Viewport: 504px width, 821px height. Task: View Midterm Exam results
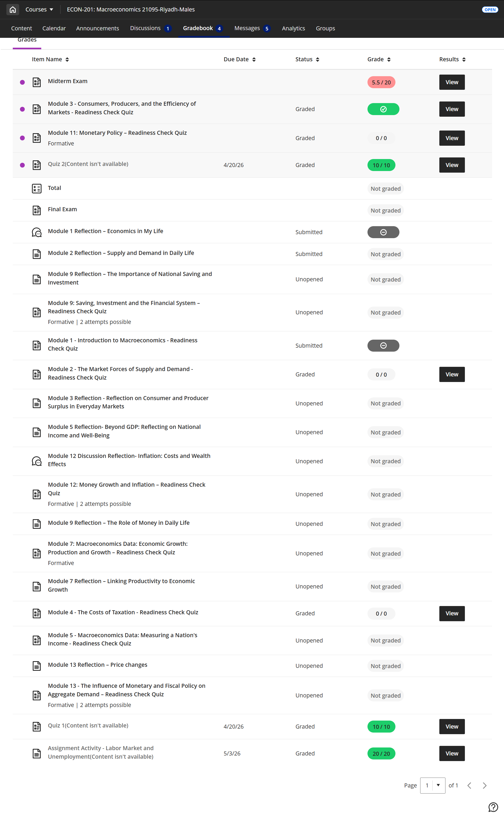[452, 82]
